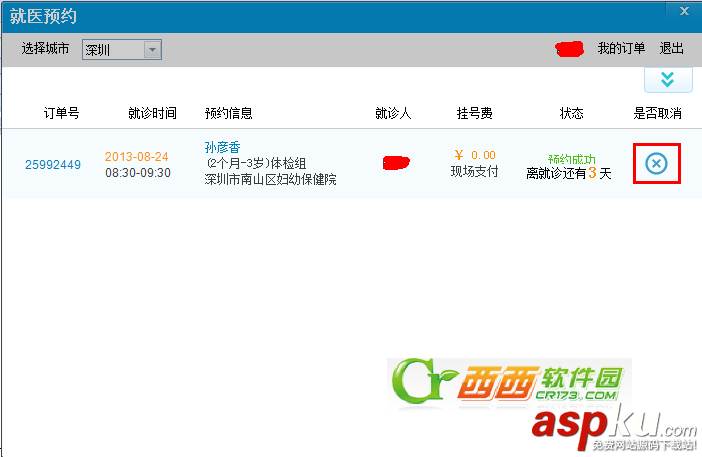Click the 预约信息 column header
This screenshot has width=702, height=457.
228,113
